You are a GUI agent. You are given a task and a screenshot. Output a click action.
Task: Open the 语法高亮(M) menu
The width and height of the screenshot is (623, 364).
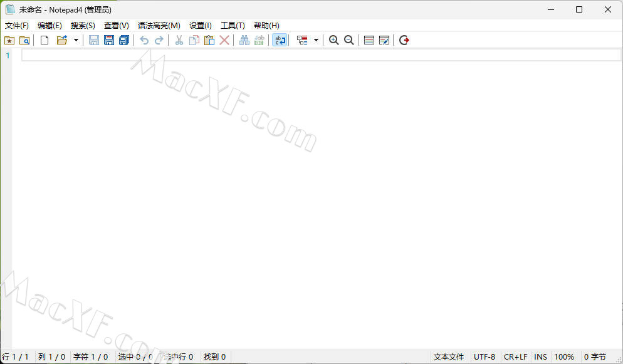(159, 26)
